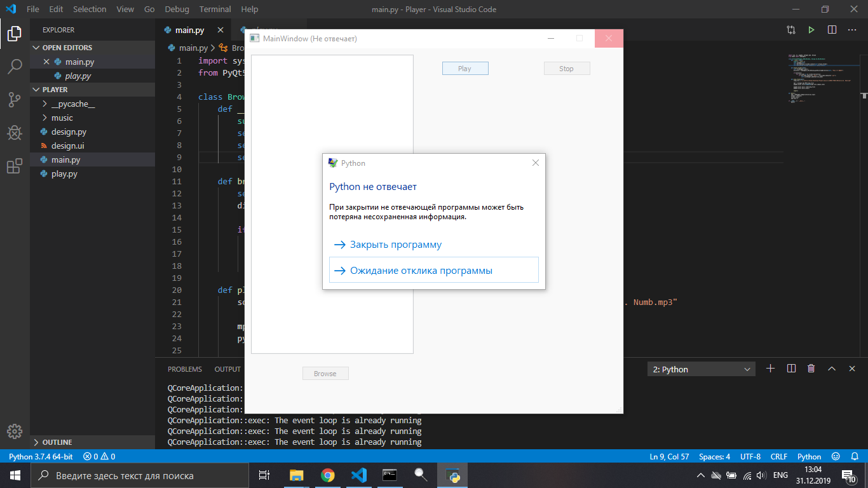This screenshot has height=488, width=868.
Task: Close the terminal panel
Action: click(x=851, y=369)
